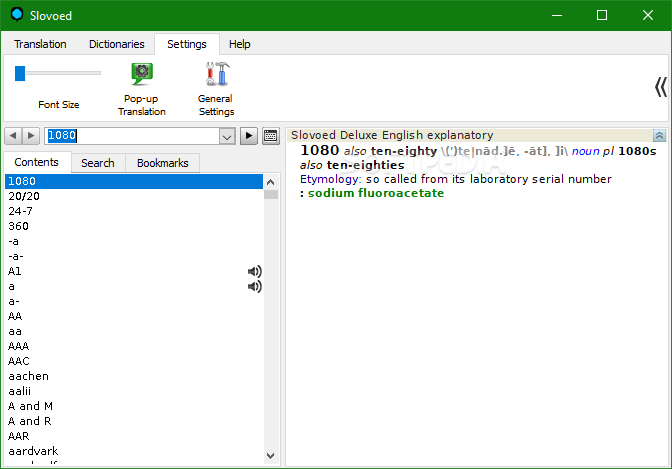
Task: Show the Contents tab
Action: coord(37,162)
